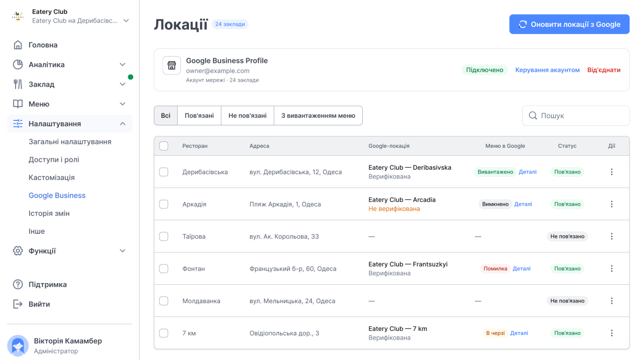Open Кастомізація in sidebar
Image resolution: width=644 pixels, height=360 pixels.
[x=52, y=177]
